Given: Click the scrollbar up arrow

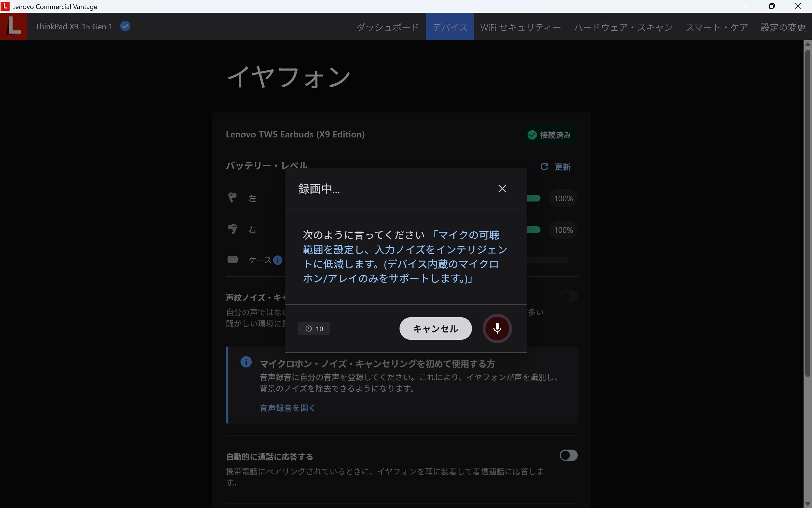Looking at the screenshot, I should coord(808,44).
